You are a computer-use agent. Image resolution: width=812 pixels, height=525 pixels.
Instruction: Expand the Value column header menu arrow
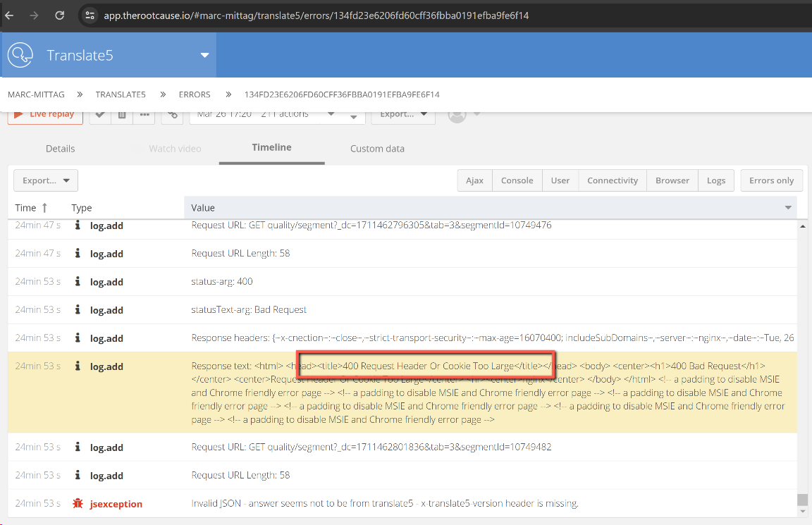788,208
